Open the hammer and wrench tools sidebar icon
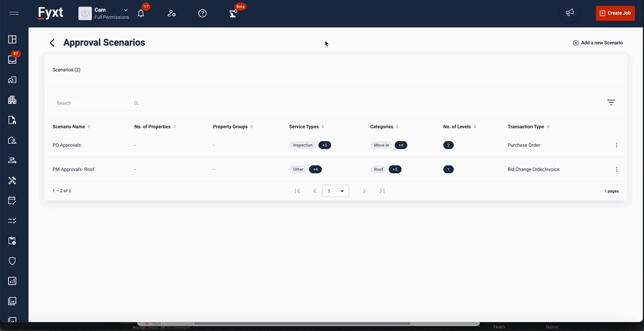The image size is (644, 331). 13,180
